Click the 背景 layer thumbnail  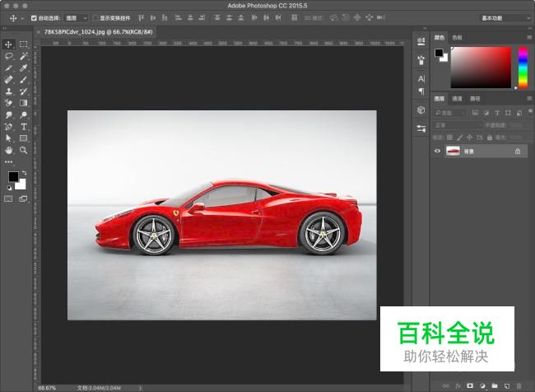(x=453, y=152)
